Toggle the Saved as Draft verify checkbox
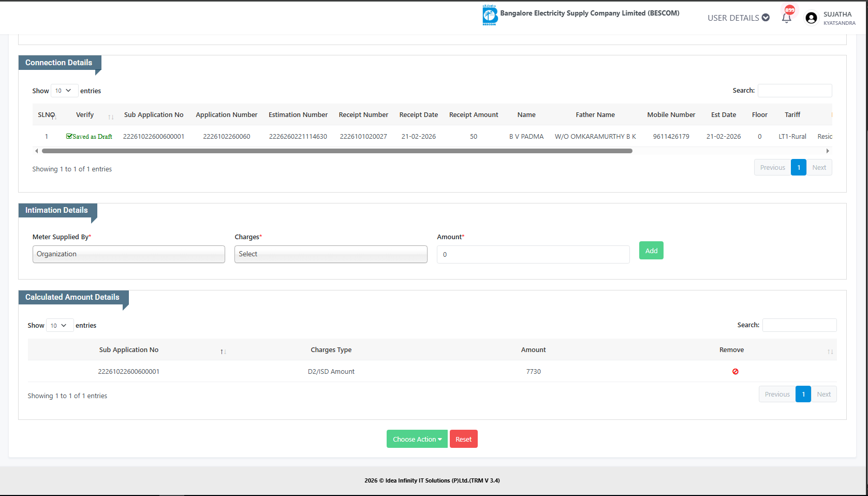The width and height of the screenshot is (868, 496). click(x=69, y=137)
